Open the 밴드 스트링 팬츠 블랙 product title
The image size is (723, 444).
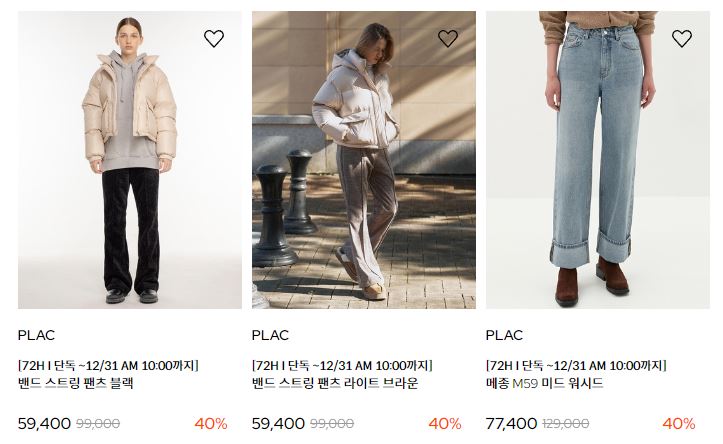pos(76,383)
